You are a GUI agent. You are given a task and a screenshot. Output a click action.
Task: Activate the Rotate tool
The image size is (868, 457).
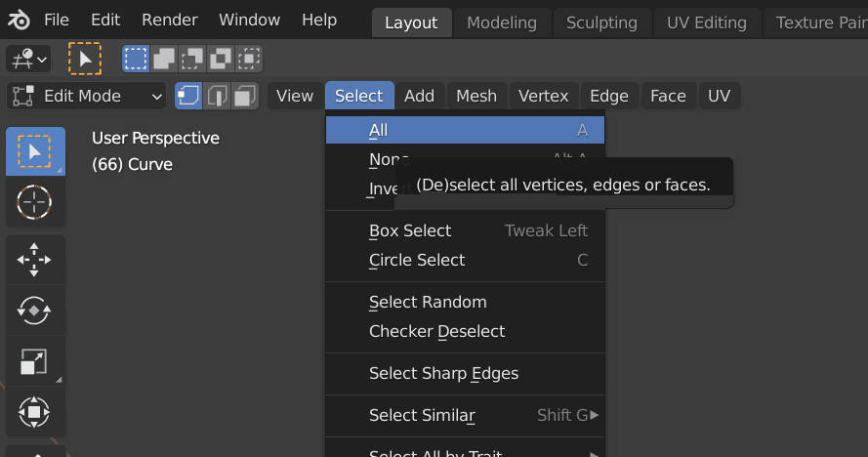pos(35,311)
